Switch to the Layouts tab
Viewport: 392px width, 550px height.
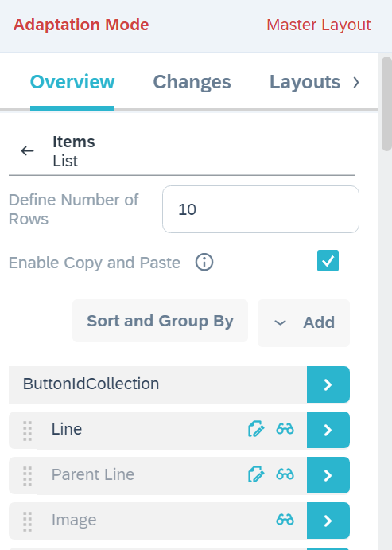305,82
